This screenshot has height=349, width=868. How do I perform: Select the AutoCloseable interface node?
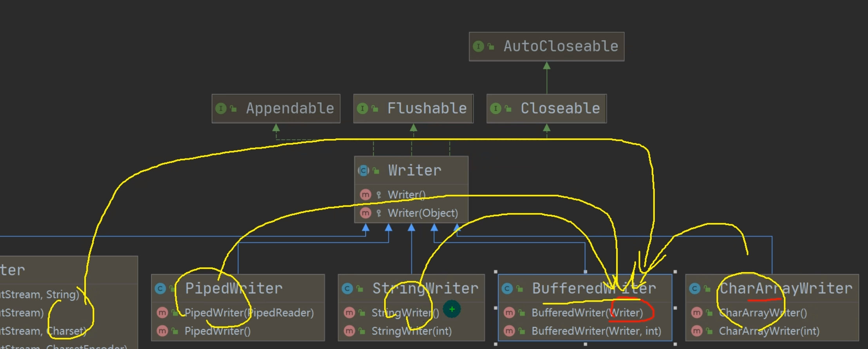click(546, 47)
